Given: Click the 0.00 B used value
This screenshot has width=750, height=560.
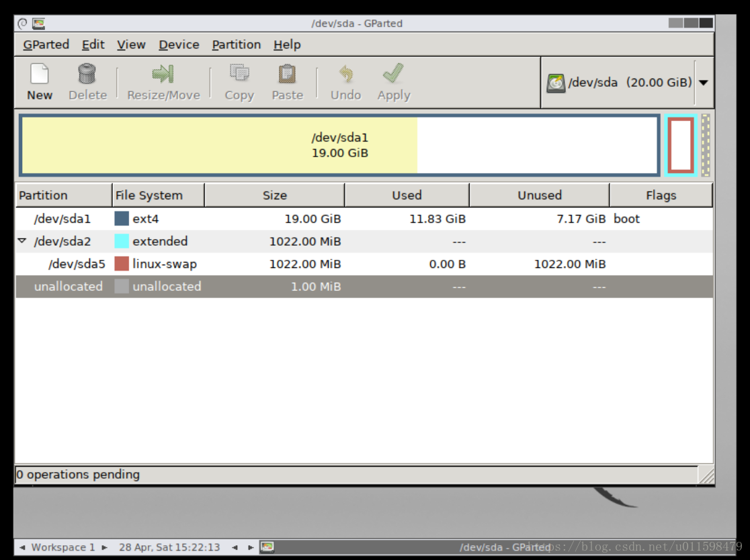Looking at the screenshot, I should click(447, 264).
